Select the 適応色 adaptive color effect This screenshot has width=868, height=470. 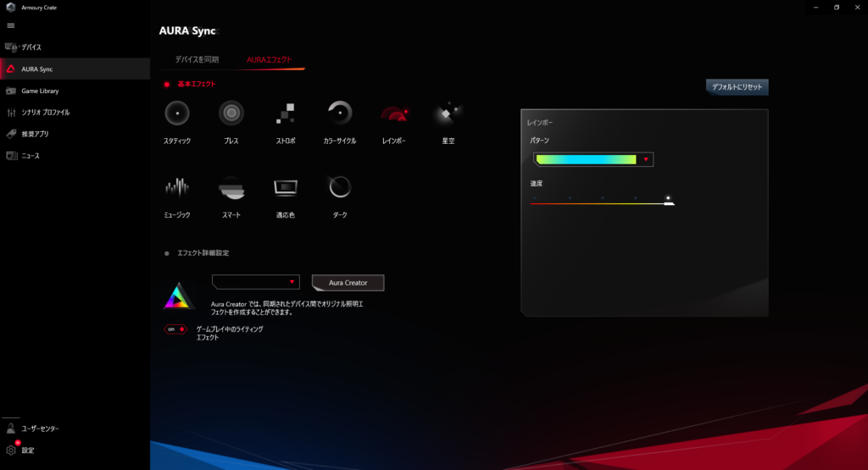[x=285, y=188]
